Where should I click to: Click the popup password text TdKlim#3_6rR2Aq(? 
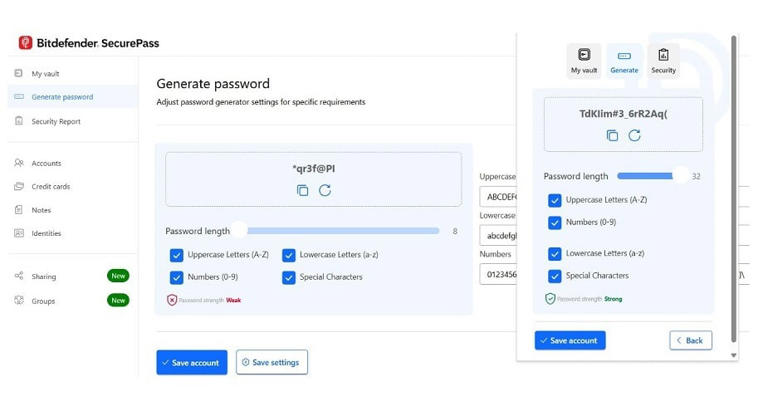point(623,114)
